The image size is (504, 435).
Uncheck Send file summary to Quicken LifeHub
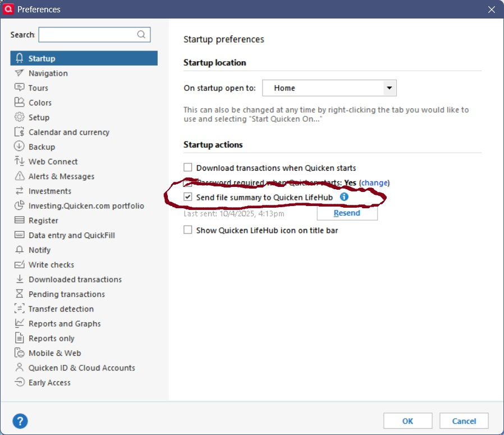click(x=187, y=197)
